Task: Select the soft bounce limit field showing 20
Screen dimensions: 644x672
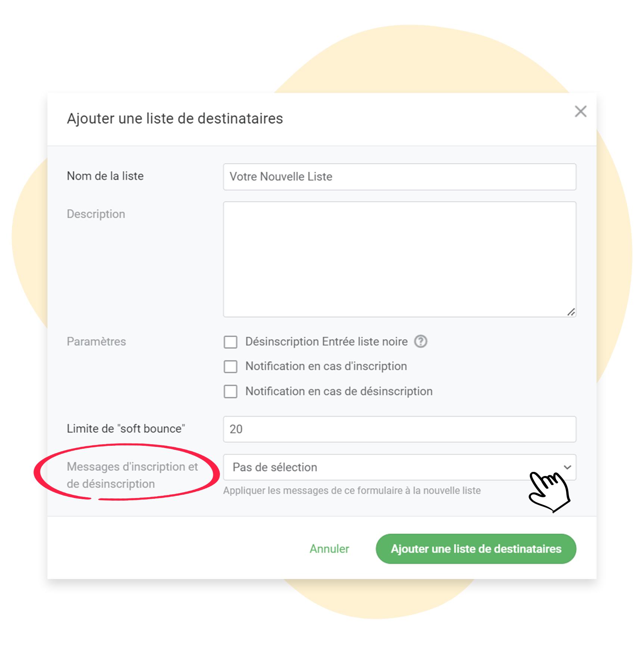Action: coord(399,429)
